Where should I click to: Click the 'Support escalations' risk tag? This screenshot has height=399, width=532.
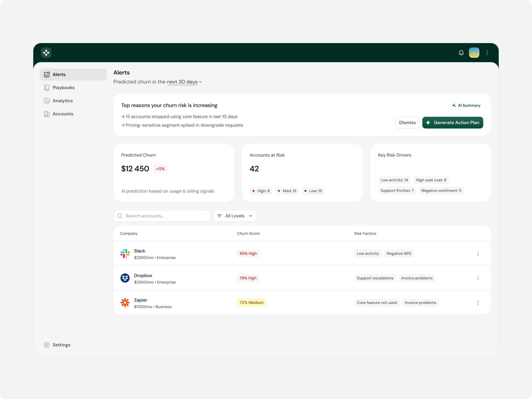[x=375, y=278]
